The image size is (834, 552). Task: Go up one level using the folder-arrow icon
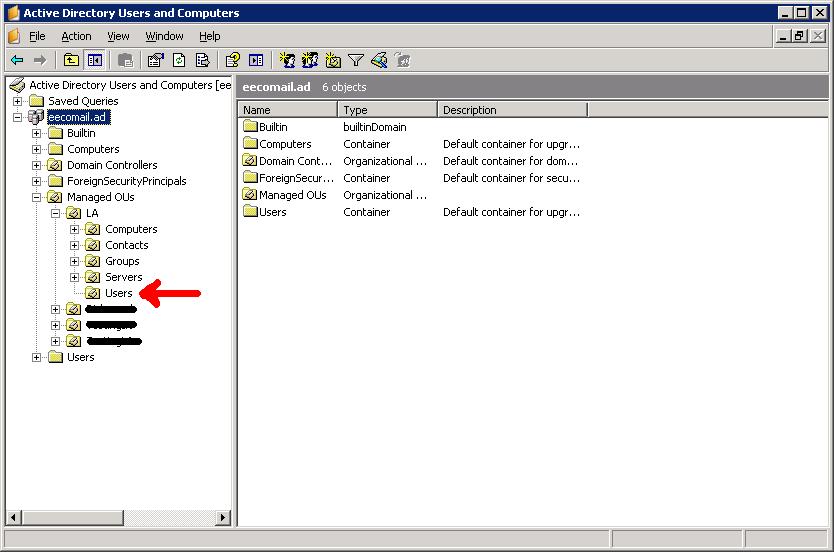(x=71, y=61)
